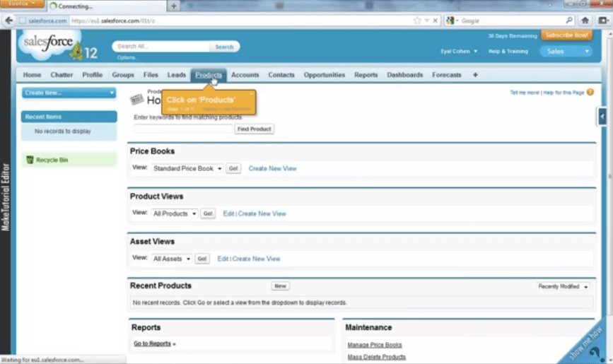Click 'Tell me more!' link
The height and width of the screenshot is (364, 613).
pyautogui.click(x=524, y=93)
